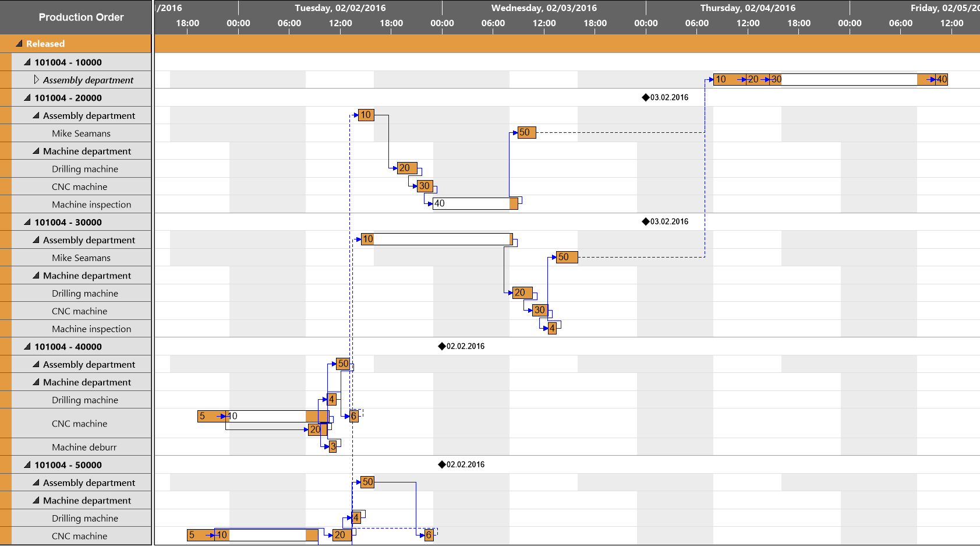
Task: Collapse production order 101004 - 30000
Action: tap(27, 222)
